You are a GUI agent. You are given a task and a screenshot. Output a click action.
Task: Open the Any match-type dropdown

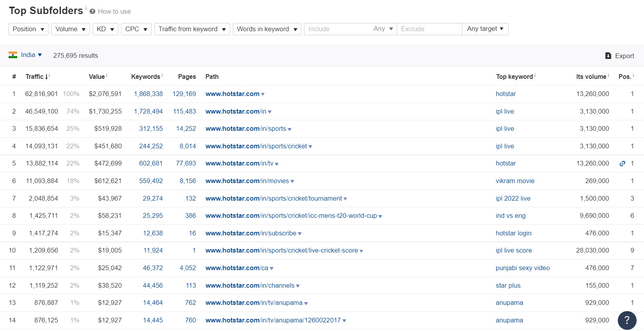[x=383, y=29]
